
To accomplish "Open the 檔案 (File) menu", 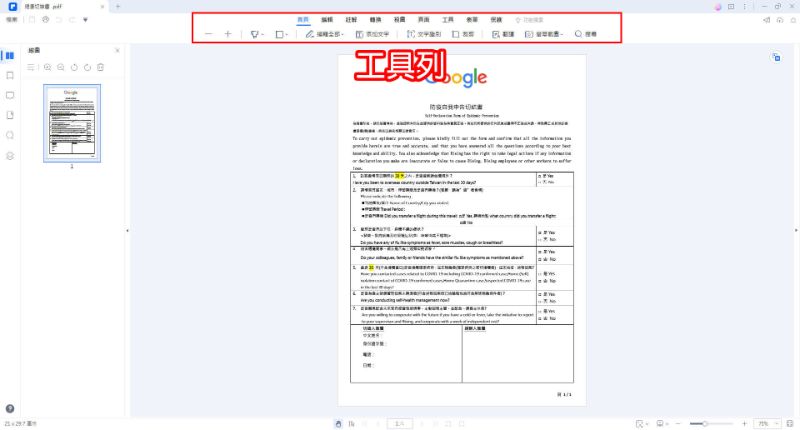I will pyautogui.click(x=11, y=19).
